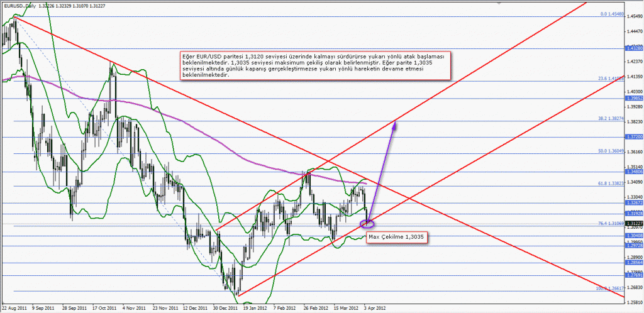Click the 1.39280 price axis value
Image resolution: width=644 pixels, height=313 pixels.
(x=635, y=107)
